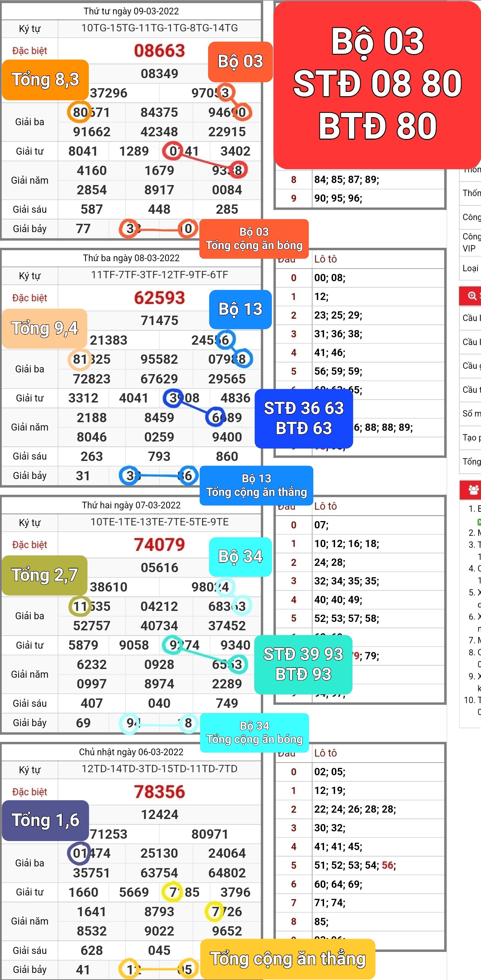This screenshot has height=980, width=481.
Task: Select code row 10TG-15TG-11TG-1TG-8TG-14TG
Action: click(159, 28)
